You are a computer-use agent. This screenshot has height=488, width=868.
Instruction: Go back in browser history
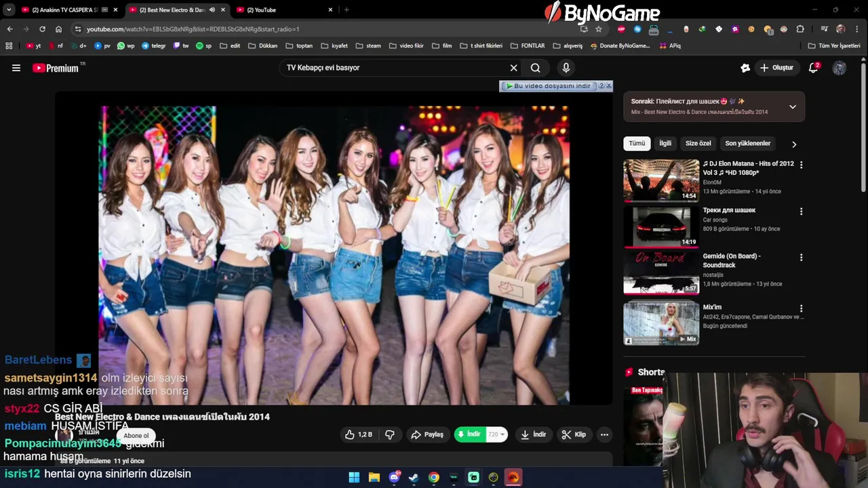9,29
